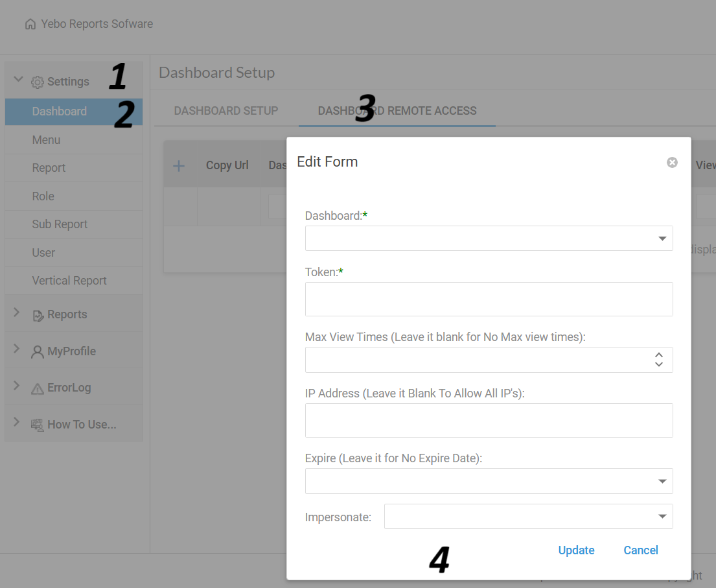Click the IP Address input field
This screenshot has width=716, height=588.
click(489, 420)
